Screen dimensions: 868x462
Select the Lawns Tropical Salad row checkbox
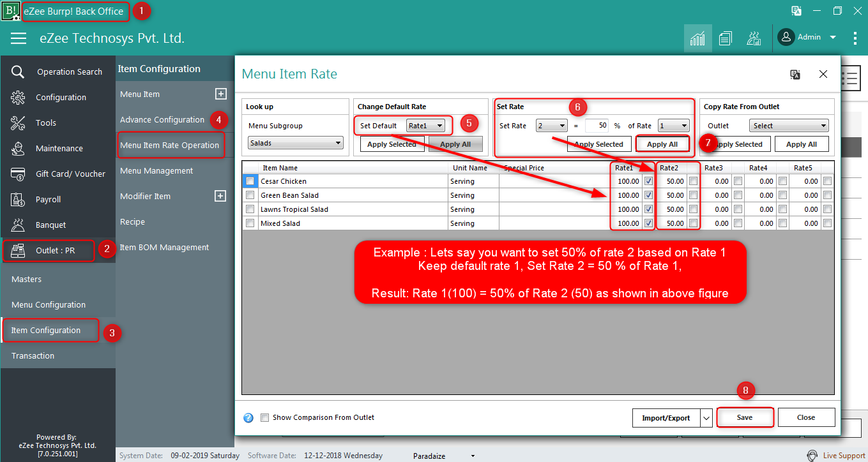[250, 209]
